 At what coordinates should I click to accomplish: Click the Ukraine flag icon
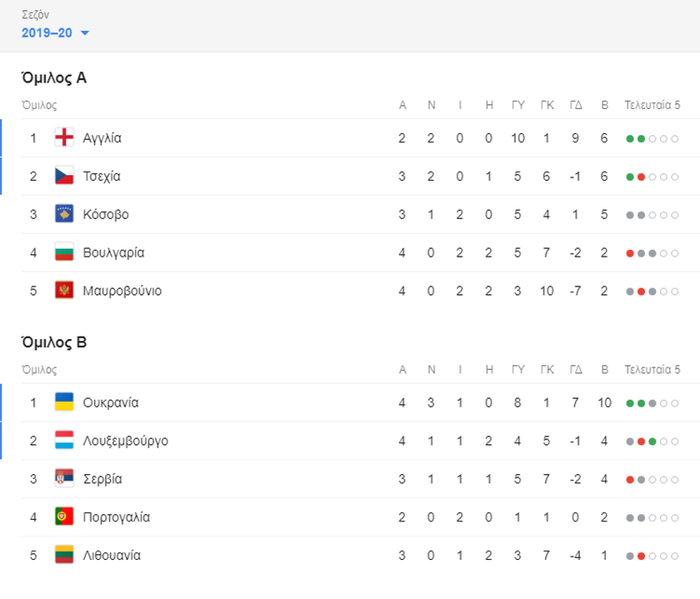(64, 402)
